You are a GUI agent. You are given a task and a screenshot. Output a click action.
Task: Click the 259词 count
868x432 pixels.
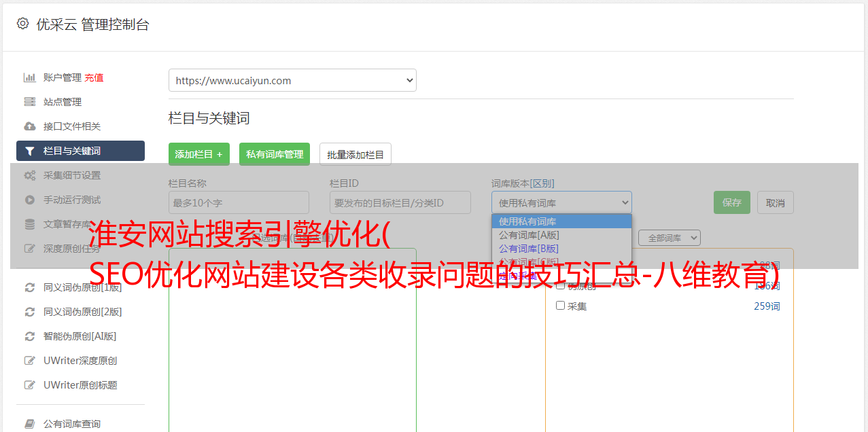pyautogui.click(x=767, y=306)
